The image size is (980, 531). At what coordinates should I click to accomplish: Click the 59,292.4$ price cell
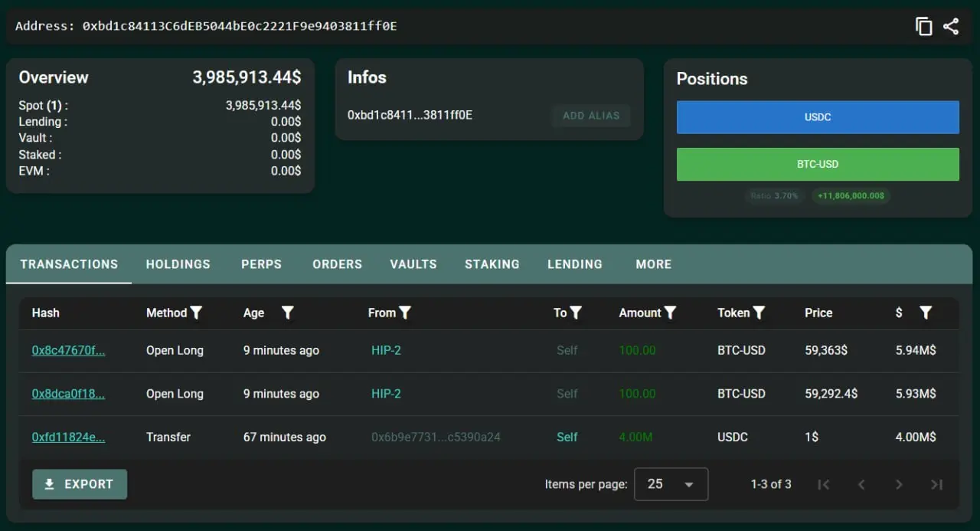(x=831, y=394)
